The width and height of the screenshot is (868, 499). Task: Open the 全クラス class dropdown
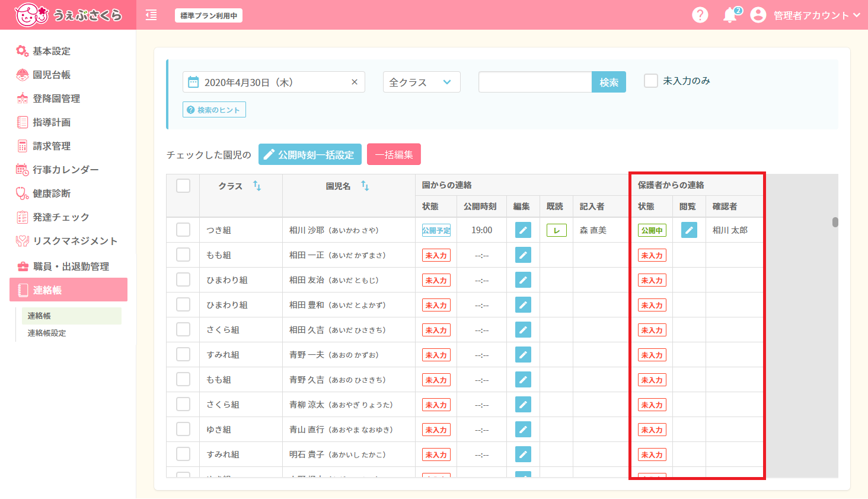[x=422, y=82]
